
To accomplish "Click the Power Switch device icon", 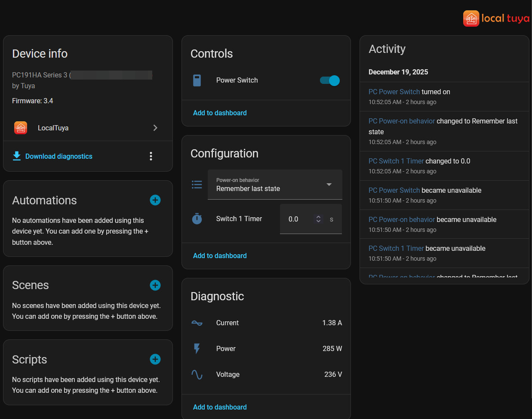I will [x=197, y=80].
